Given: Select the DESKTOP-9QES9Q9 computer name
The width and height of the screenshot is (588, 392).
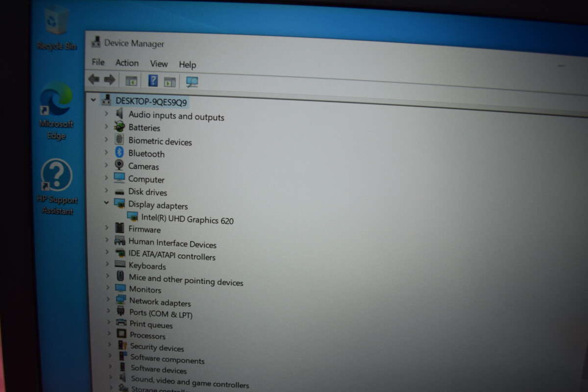Looking at the screenshot, I should point(151,102).
